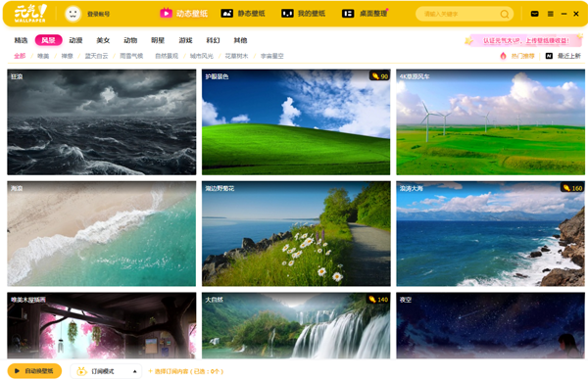The image size is (588, 379).
Task: Select 动物 category
Action: coord(130,40)
